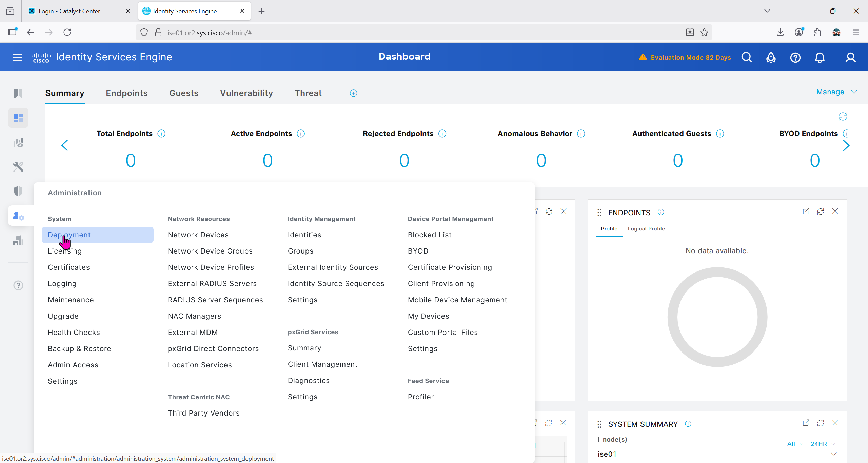Click right arrow to scroll metrics
Screen dimensions: 868x463
[x=846, y=146]
